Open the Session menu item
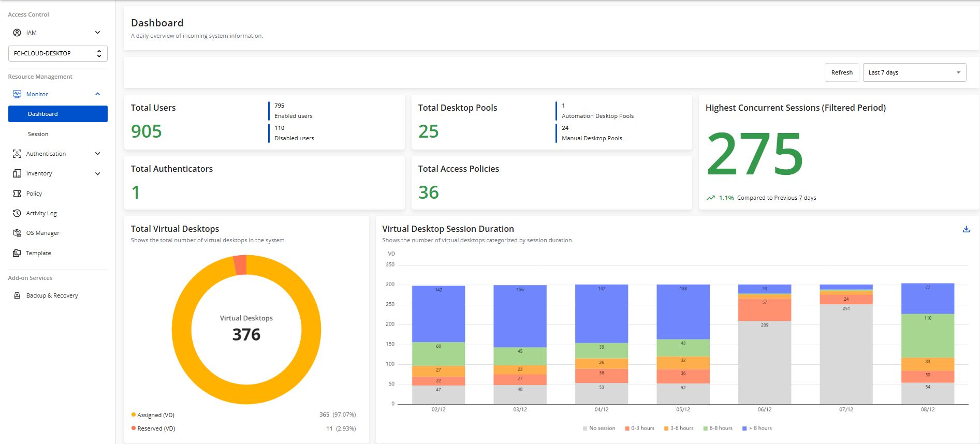Screen dimensions: 980x444 tap(38, 134)
